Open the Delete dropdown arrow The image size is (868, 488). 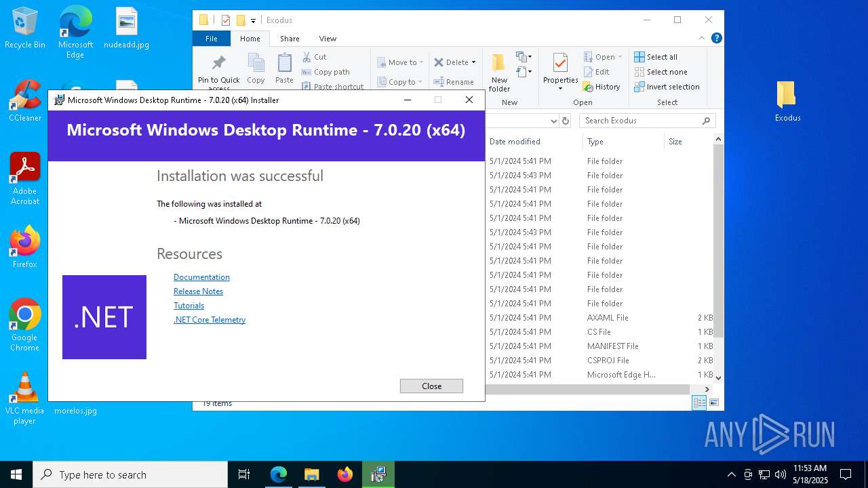(474, 62)
